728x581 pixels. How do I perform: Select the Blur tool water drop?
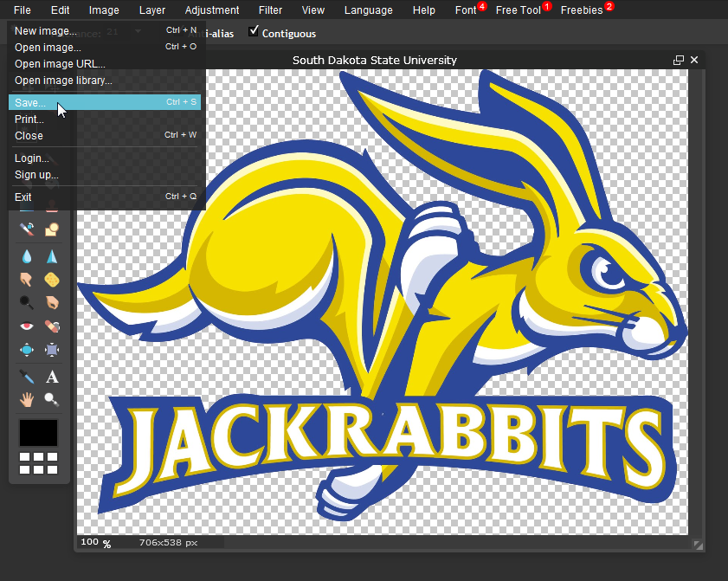coord(27,256)
